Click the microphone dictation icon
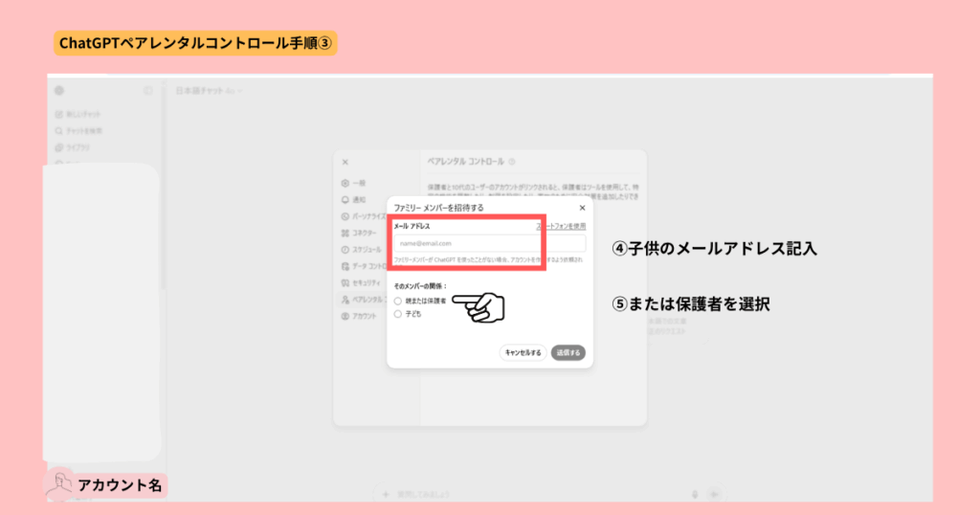Image resolution: width=980 pixels, height=515 pixels. click(x=695, y=494)
